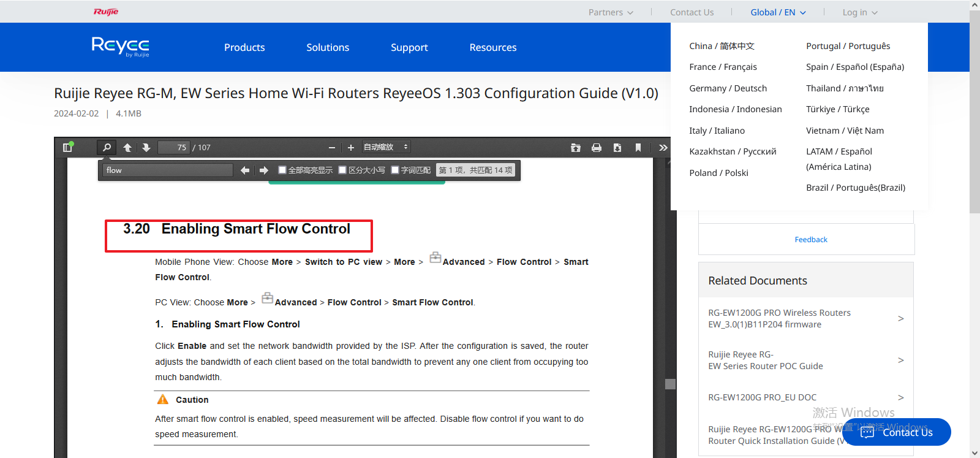Open the Products menu
The width and height of the screenshot is (980, 458).
(x=244, y=47)
